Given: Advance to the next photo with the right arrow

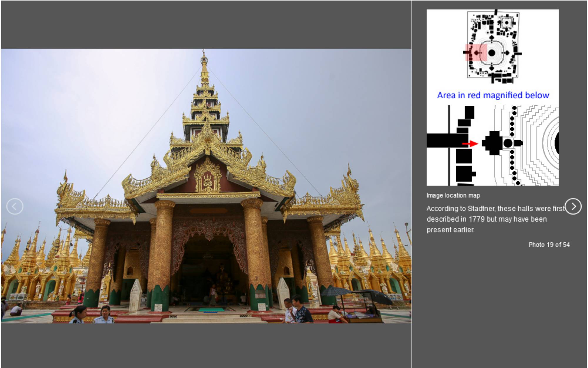Looking at the screenshot, I should click(x=573, y=206).
